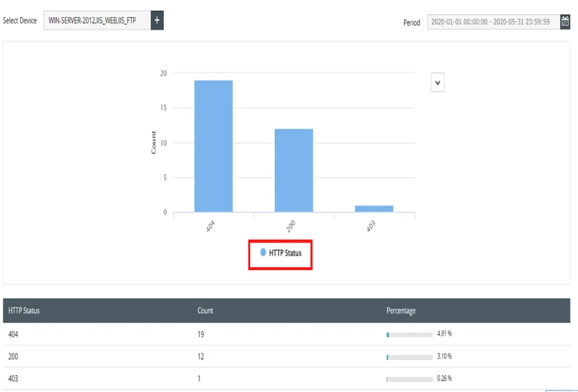
Task: Click the 3.10 % progress bar
Action: pos(409,357)
